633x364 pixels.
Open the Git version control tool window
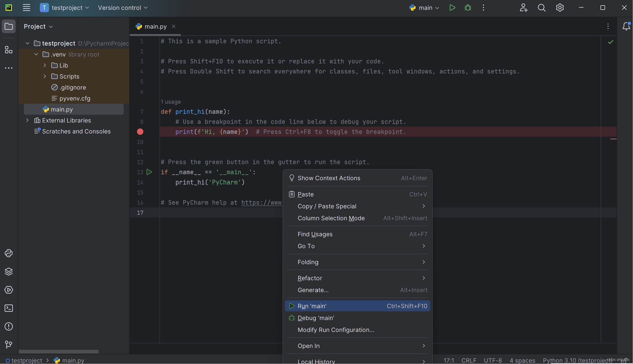coord(9,345)
